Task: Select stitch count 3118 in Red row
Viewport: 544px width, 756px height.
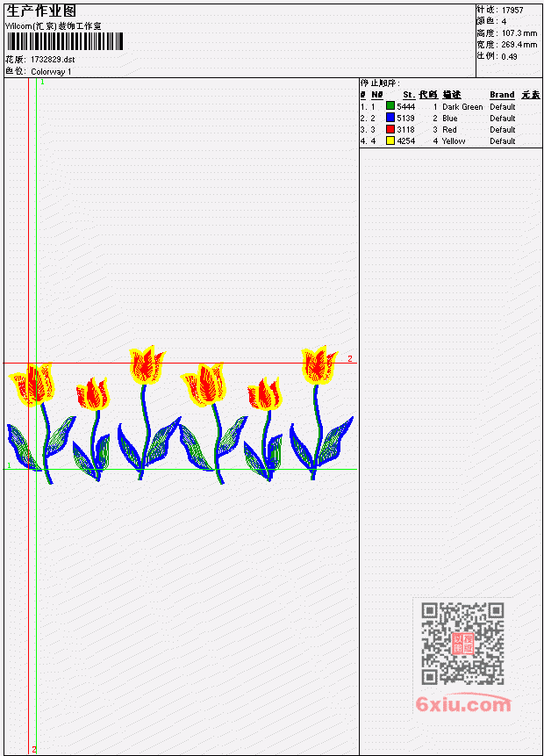Action: pos(405,130)
